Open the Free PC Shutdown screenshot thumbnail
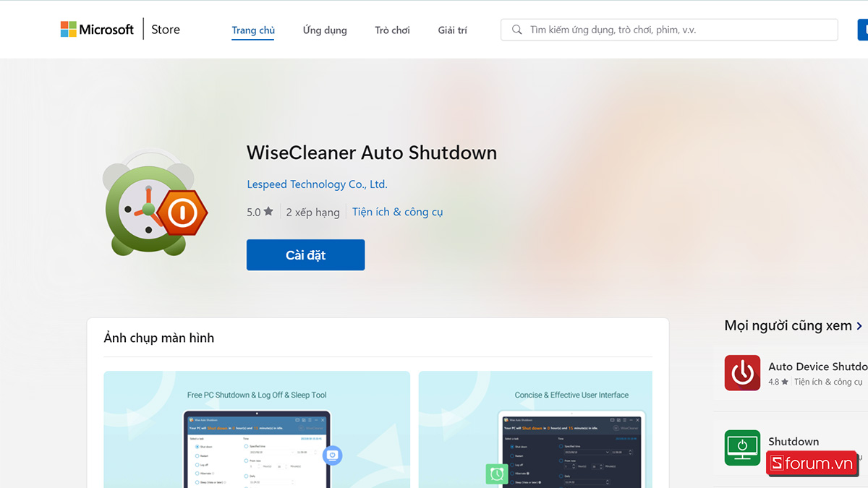The width and height of the screenshot is (868, 488). pyautogui.click(x=257, y=429)
